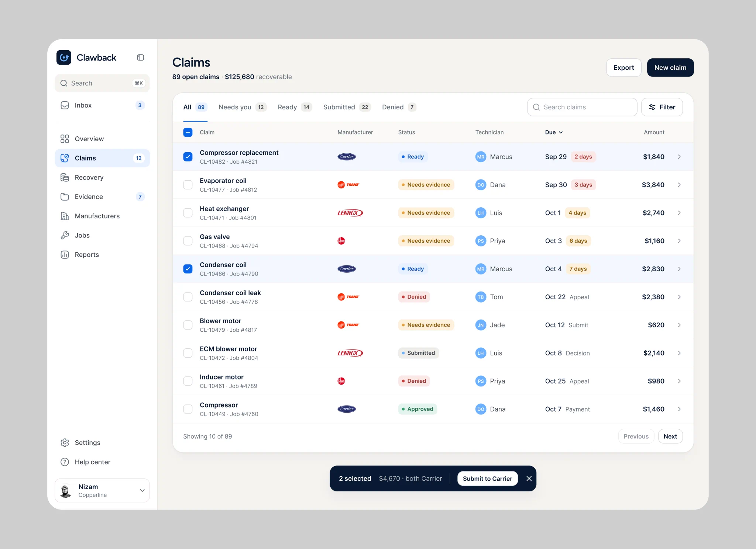
Task: Select the Evaporator coil claim checkbox
Action: tap(188, 185)
